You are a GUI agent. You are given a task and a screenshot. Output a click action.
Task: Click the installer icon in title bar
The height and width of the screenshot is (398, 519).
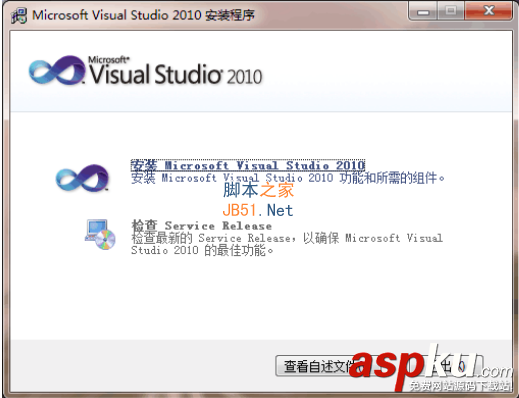19,15
